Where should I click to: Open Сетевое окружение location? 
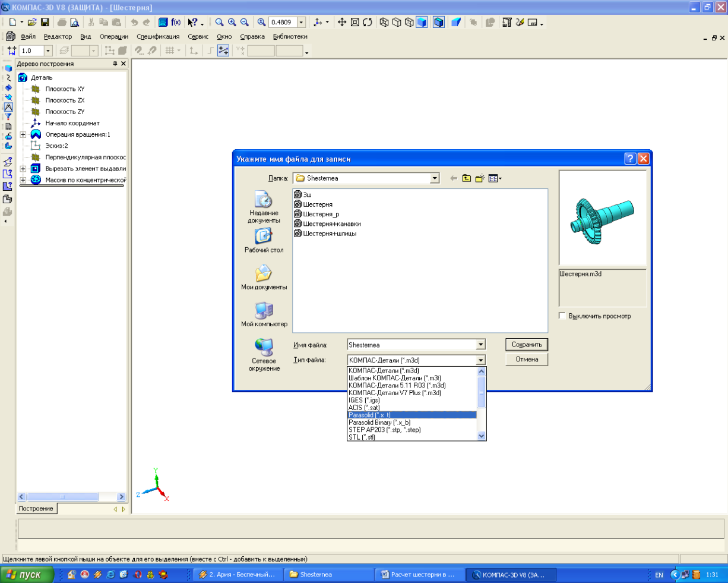[x=264, y=355]
